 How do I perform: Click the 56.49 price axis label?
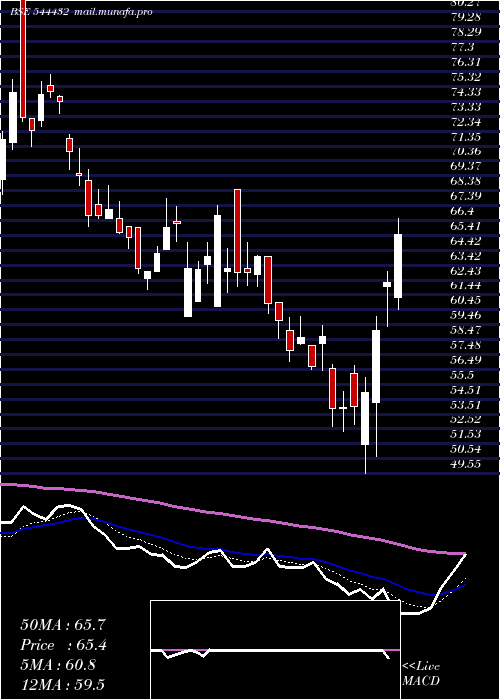click(x=466, y=359)
